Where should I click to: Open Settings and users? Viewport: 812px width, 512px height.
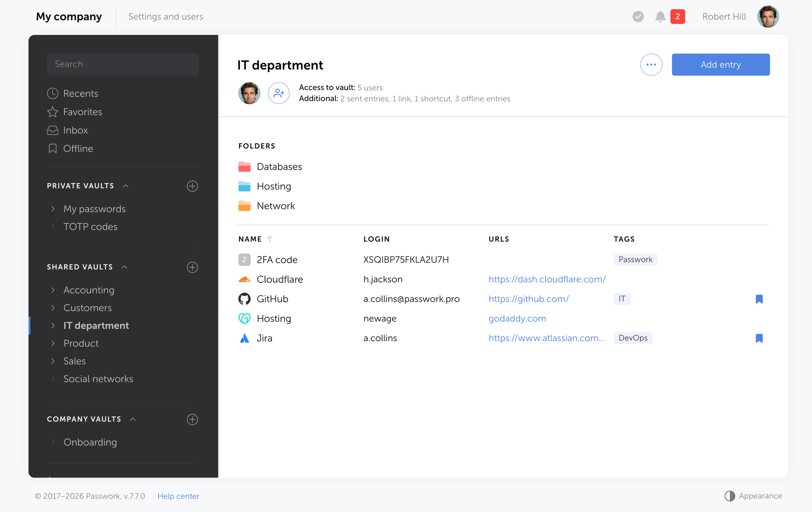(x=166, y=17)
